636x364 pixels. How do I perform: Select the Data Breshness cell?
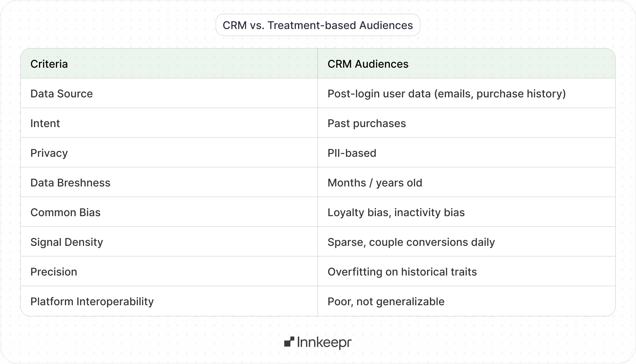pos(70,183)
